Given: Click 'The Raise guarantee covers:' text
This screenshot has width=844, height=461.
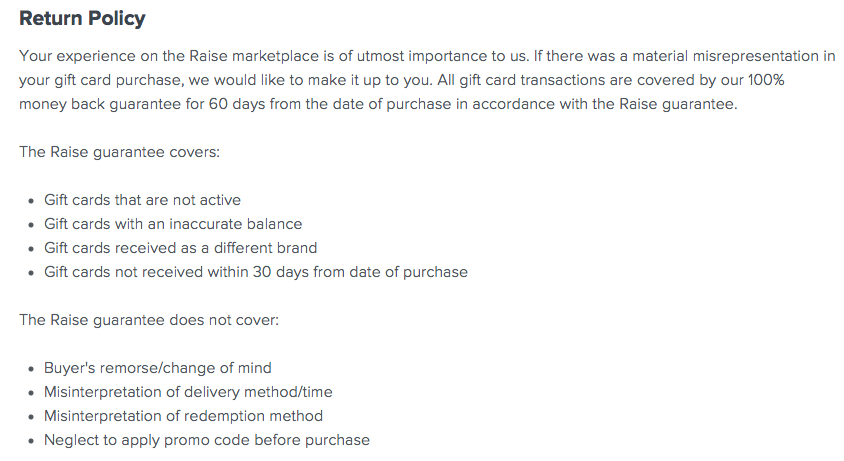Looking at the screenshot, I should coord(119,152).
